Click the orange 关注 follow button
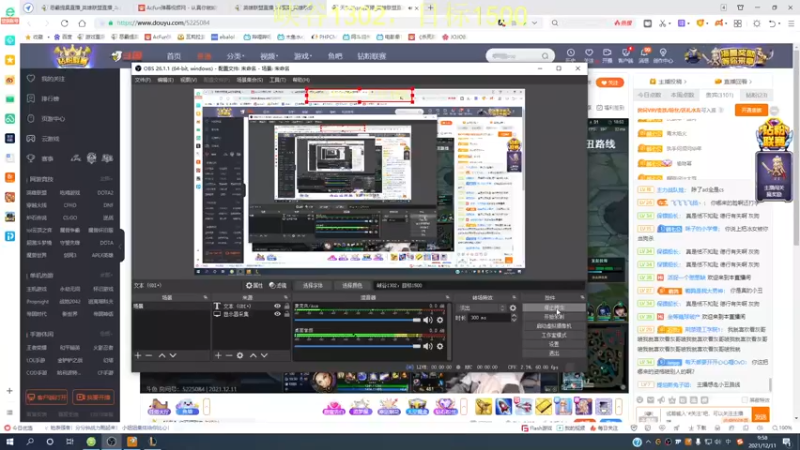 click(x=610, y=83)
